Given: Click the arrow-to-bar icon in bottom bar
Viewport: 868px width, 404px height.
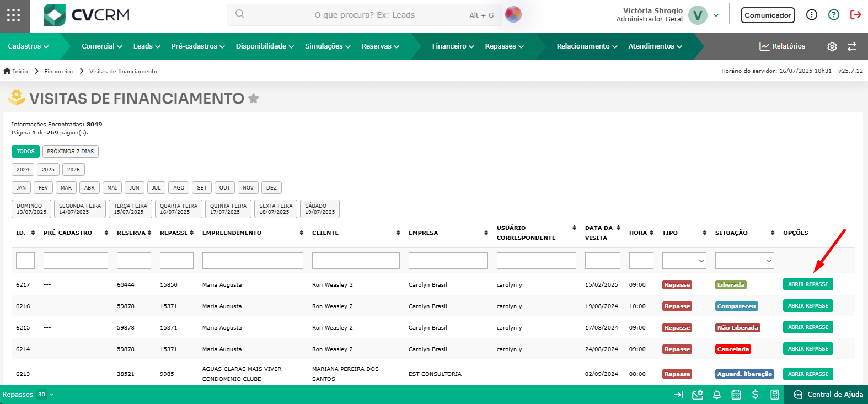Looking at the screenshot, I should pos(679,395).
